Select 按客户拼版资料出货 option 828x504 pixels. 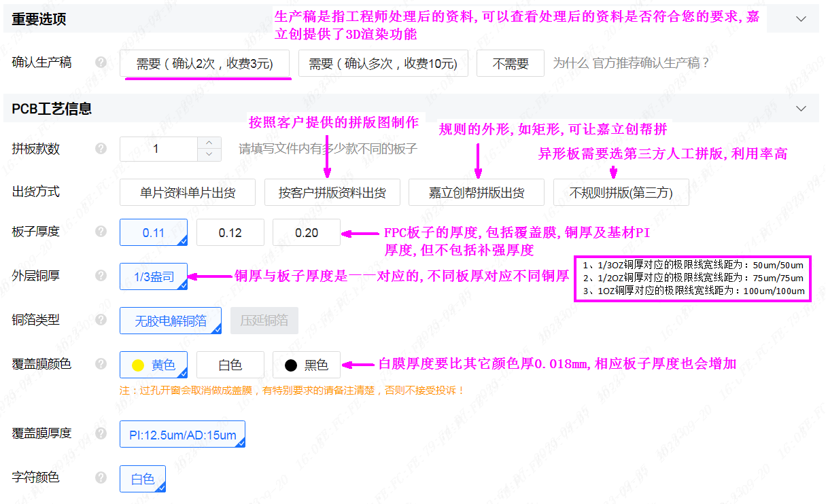pyautogui.click(x=332, y=192)
